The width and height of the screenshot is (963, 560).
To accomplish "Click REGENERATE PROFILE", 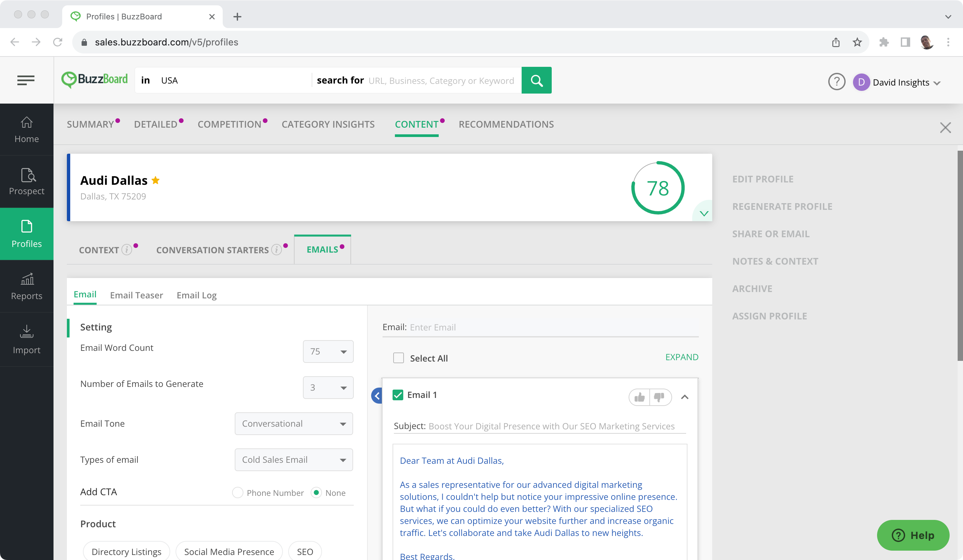I will (x=782, y=206).
